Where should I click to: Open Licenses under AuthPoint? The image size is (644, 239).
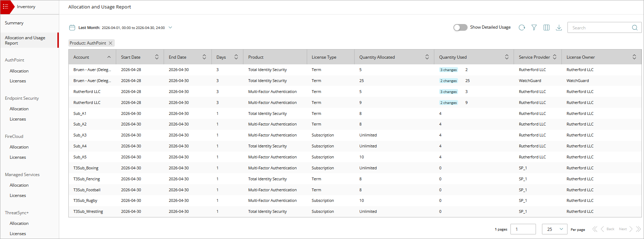18,81
